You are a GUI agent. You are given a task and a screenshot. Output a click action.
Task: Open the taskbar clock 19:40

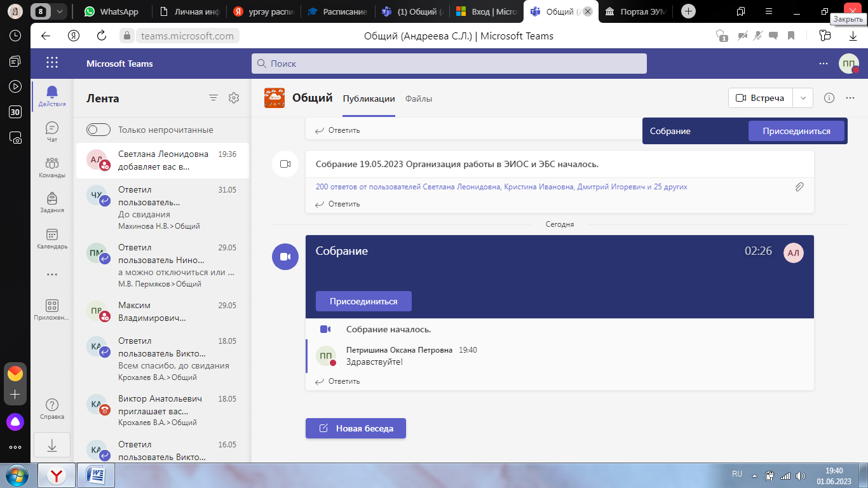tap(834, 475)
